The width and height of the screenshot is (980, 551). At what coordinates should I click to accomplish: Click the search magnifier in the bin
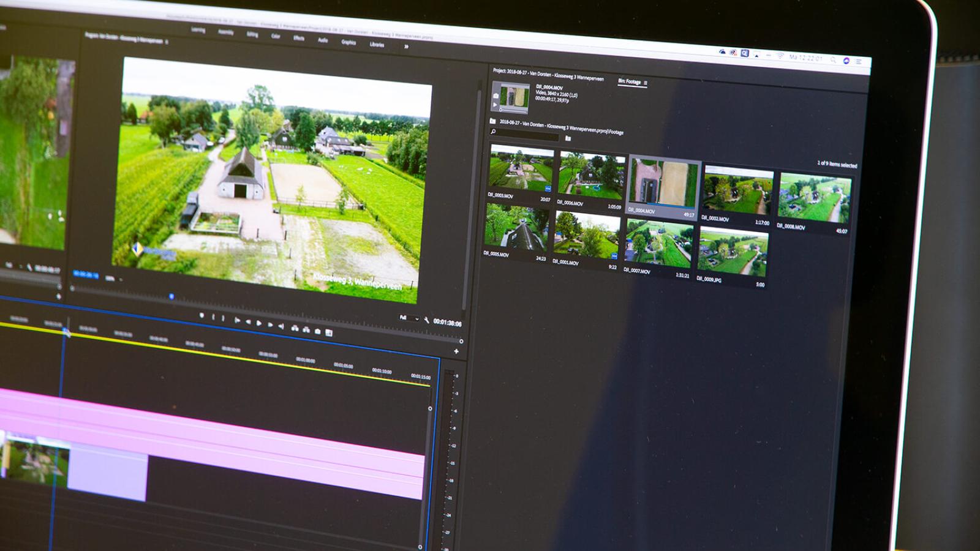493,131
